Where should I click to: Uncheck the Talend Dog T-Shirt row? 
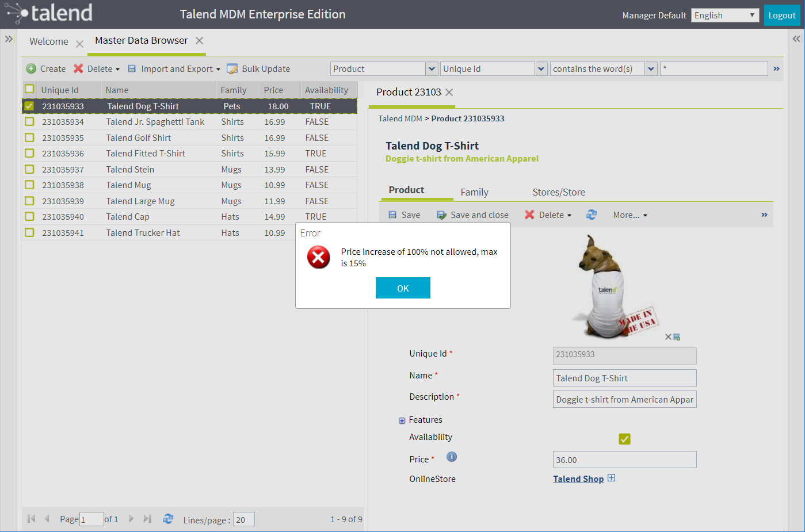coord(29,106)
